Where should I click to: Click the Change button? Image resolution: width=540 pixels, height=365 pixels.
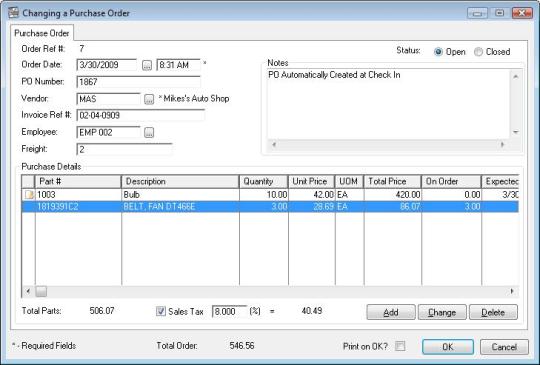coord(442,312)
